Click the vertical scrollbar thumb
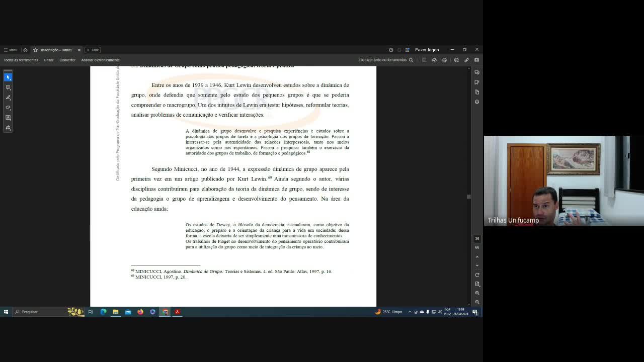This screenshot has width=644, height=362. tap(469, 197)
